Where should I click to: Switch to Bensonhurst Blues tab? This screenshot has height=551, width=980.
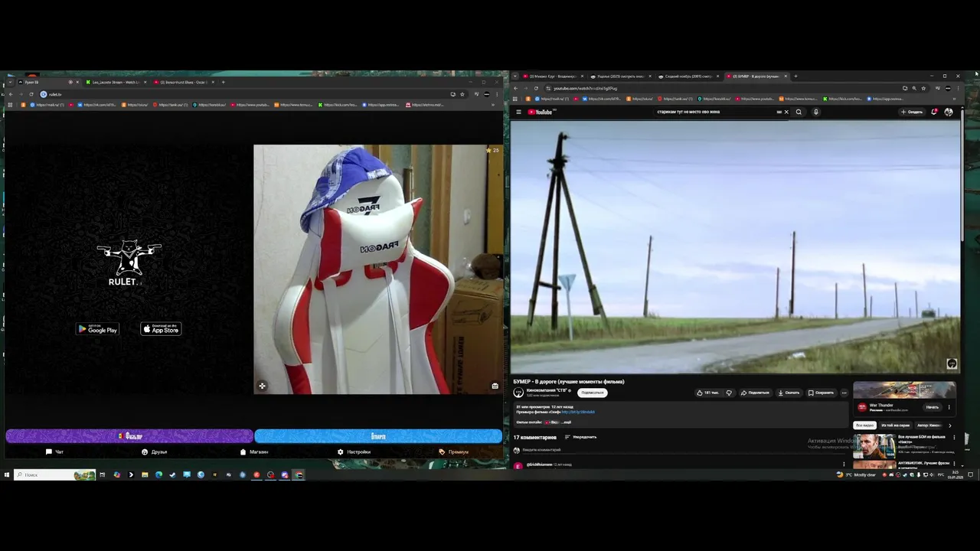pyautogui.click(x=184, y=82)
